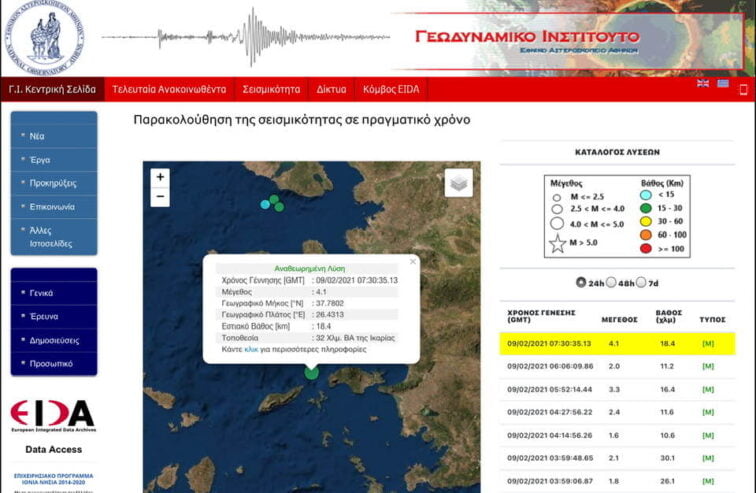Open the EIDA Data Access logo

pos(53,416)
